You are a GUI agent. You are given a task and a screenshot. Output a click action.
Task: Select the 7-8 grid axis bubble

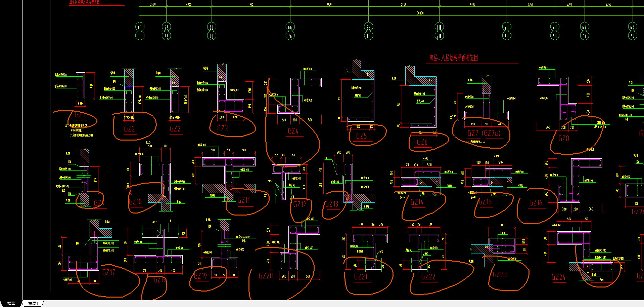click(369, 36)
